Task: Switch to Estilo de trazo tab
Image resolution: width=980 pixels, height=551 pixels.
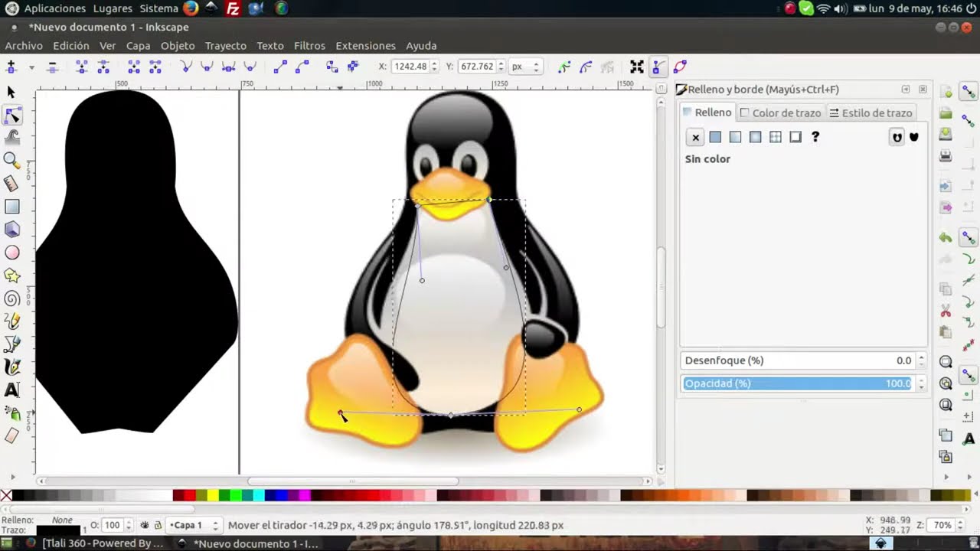Action: (871, 112)
